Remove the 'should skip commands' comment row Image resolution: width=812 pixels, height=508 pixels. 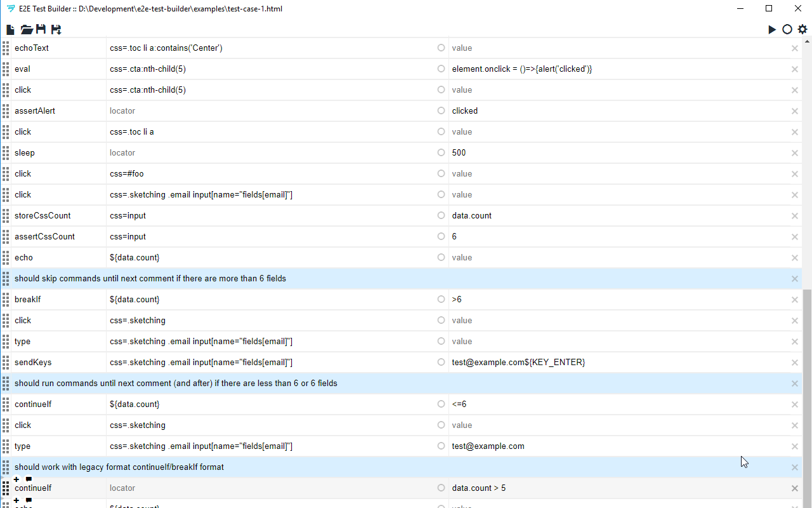(x=795, y=279)
